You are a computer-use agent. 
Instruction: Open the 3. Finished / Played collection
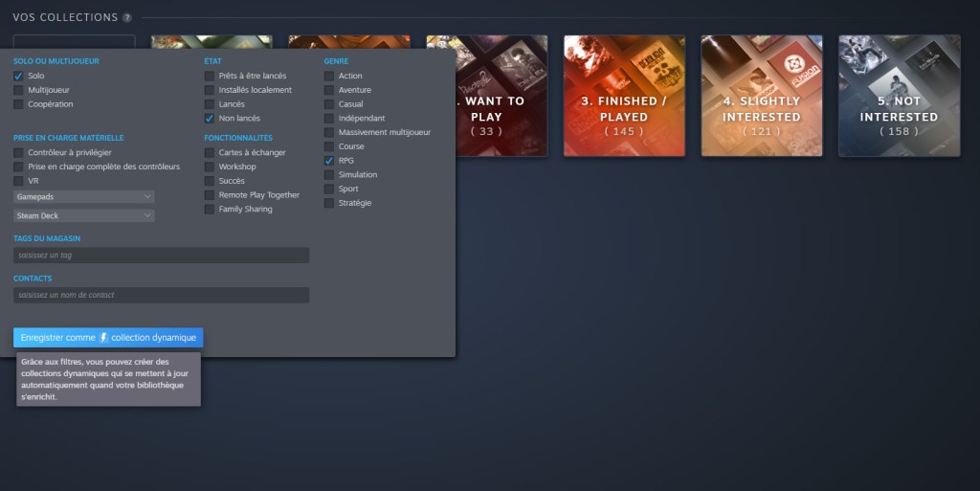tap(624, 96)
